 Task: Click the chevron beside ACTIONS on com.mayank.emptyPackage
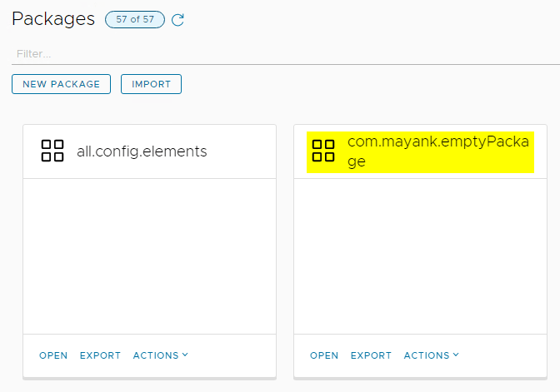click(456, 355)
